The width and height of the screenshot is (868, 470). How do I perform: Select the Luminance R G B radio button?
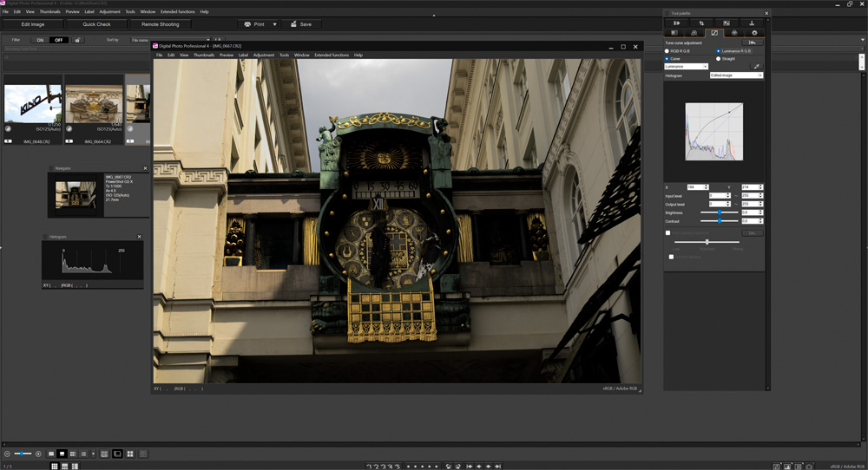pos(719,51)
